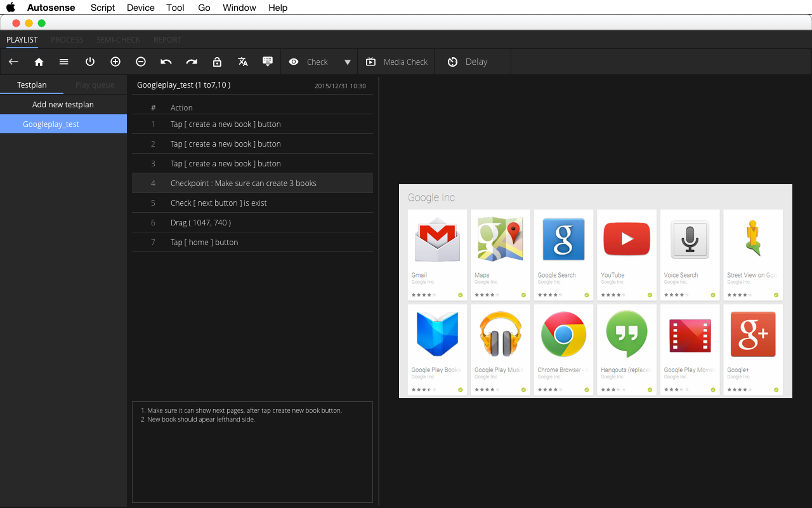812x508 pixels.
Task: Tap the Maps app icon
Action: coord(501,240)
